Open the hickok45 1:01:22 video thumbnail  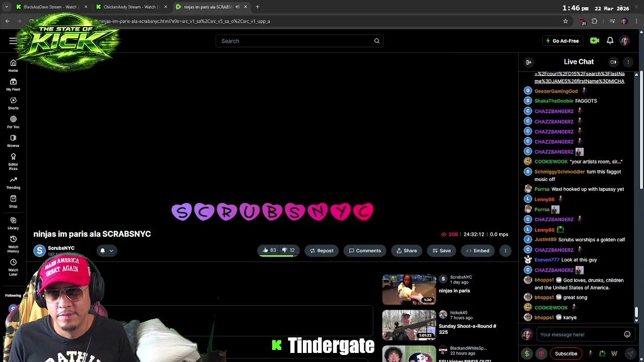[x=409, y=325]
